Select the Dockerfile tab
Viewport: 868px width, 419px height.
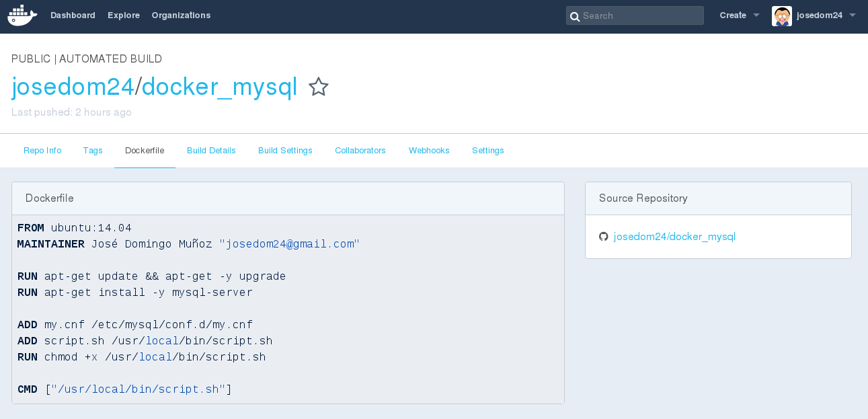tap(145, 151)
